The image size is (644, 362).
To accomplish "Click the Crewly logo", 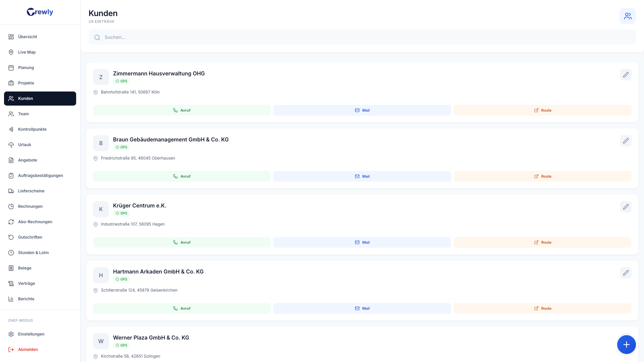I will (x=40, y=12).
